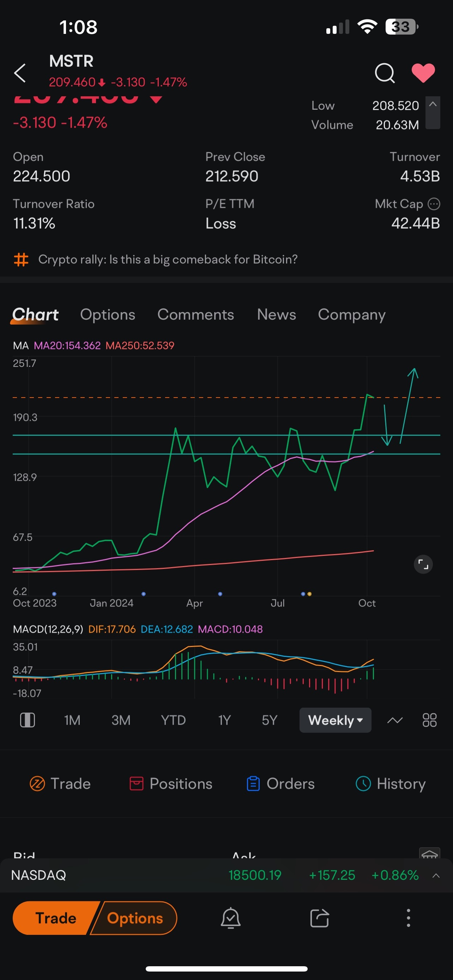This screenshot has width=453, height=980.
Task: Open more options three-dot menu
Action: (409, 918)
